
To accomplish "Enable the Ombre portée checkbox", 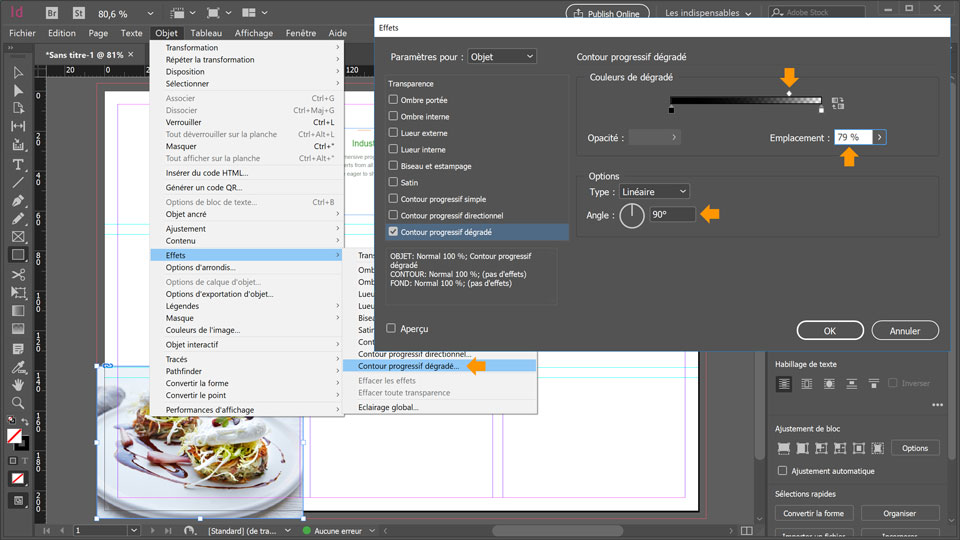I will tap(393, 99).
